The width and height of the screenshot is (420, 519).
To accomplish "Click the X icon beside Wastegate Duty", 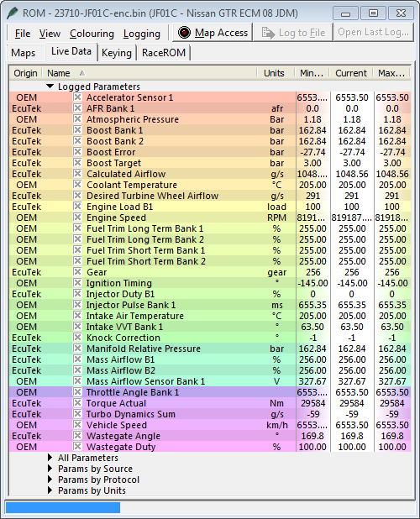I will point(77,447).
